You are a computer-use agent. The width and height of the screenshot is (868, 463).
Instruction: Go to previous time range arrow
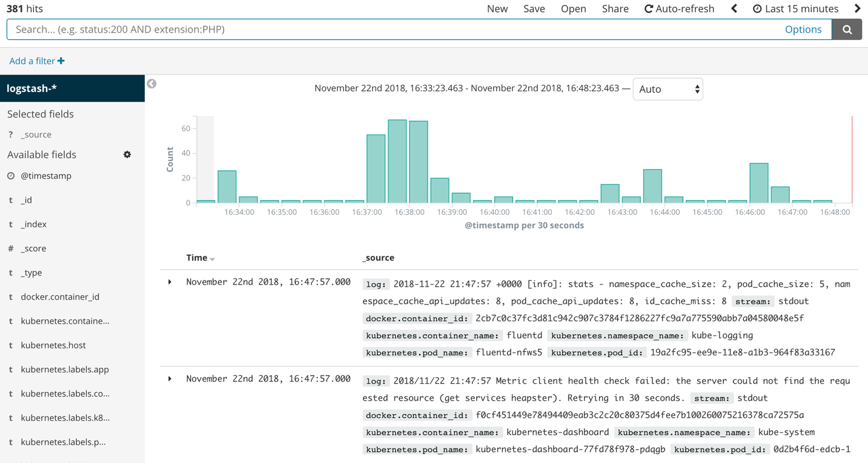(734, 8)
